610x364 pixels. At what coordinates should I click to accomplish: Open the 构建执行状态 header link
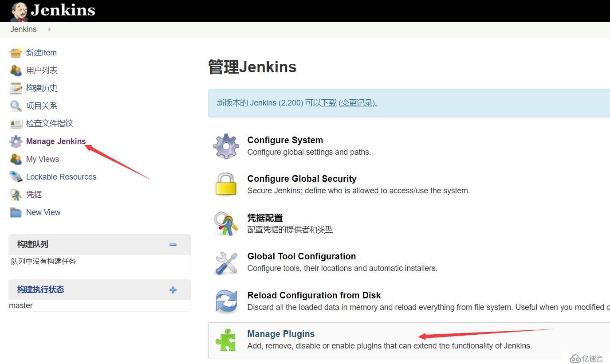[40, 290]
